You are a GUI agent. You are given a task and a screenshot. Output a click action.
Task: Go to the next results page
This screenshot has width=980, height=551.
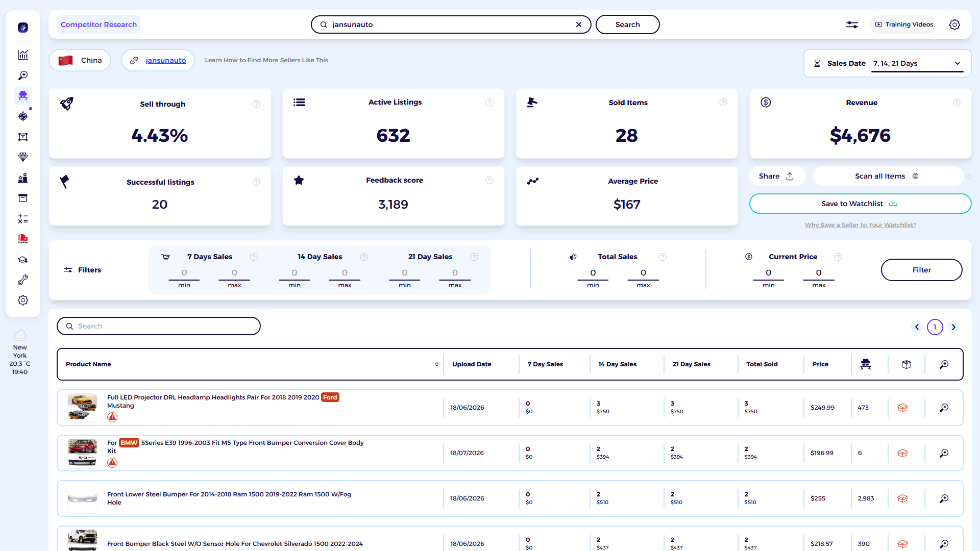coord(953,327)
